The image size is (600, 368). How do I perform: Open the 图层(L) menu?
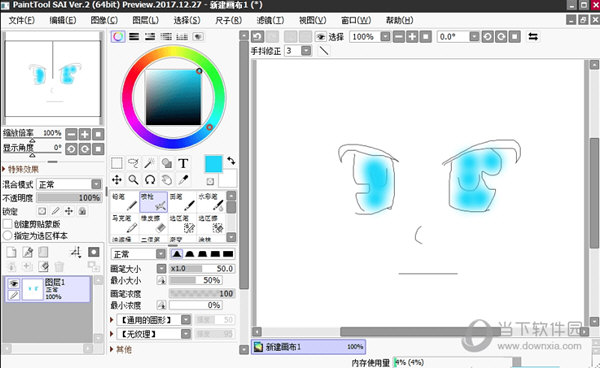[x=145, y=20]
